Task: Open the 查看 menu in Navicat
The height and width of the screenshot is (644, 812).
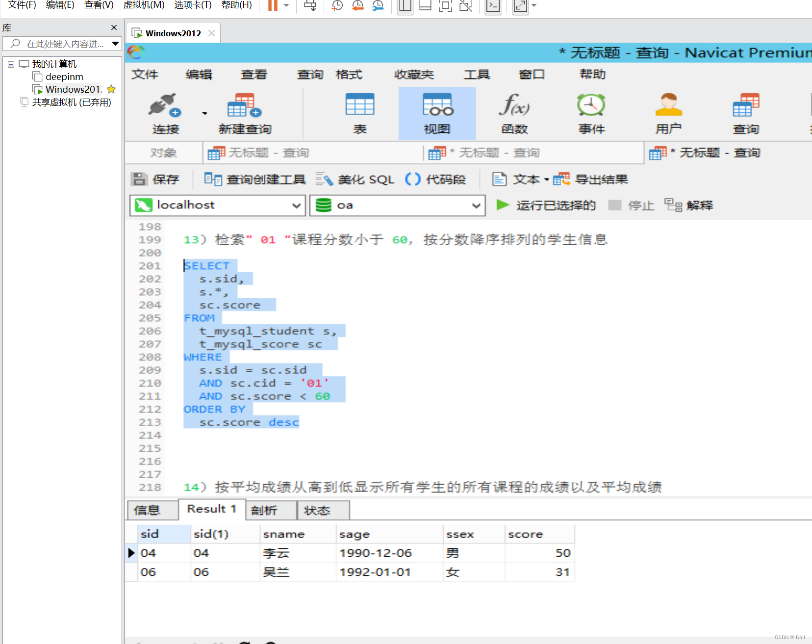Action: pyautogui.click(x=254, y=74)
